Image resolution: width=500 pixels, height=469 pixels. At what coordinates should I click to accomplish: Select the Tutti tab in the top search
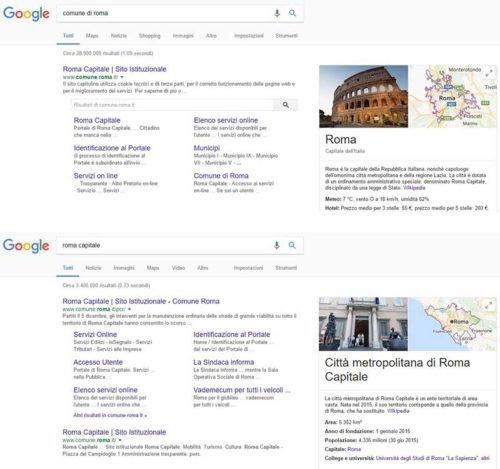[x=68, y=36]
